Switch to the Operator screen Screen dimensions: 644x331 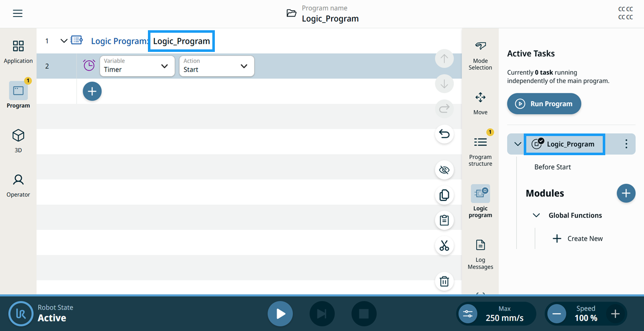click(18, 185)
